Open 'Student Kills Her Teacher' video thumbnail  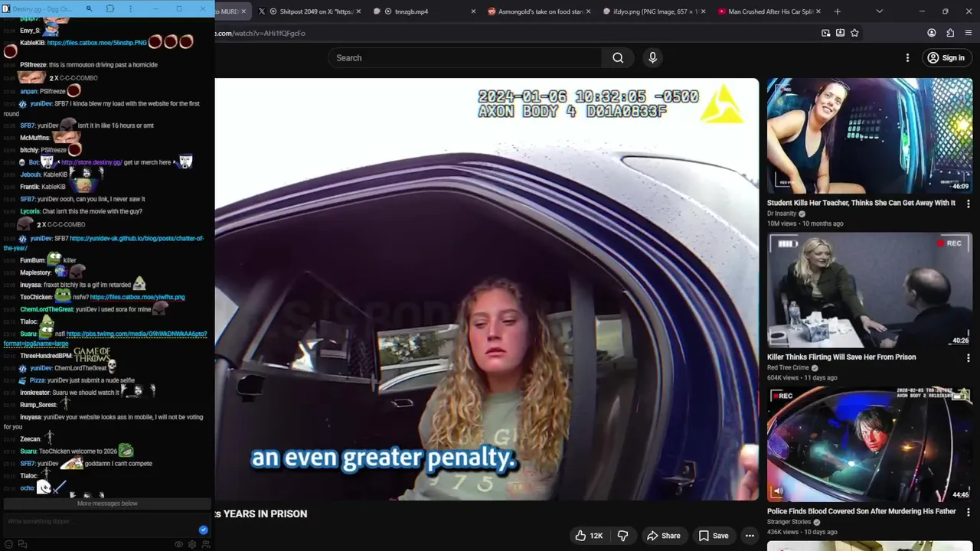click(870, 135)
